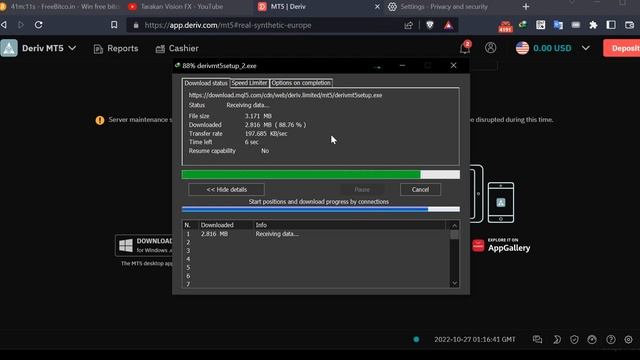Open the browser extensions puzzle icon
This screenshot has height=360, width=640.
click(x=593, y=25)
